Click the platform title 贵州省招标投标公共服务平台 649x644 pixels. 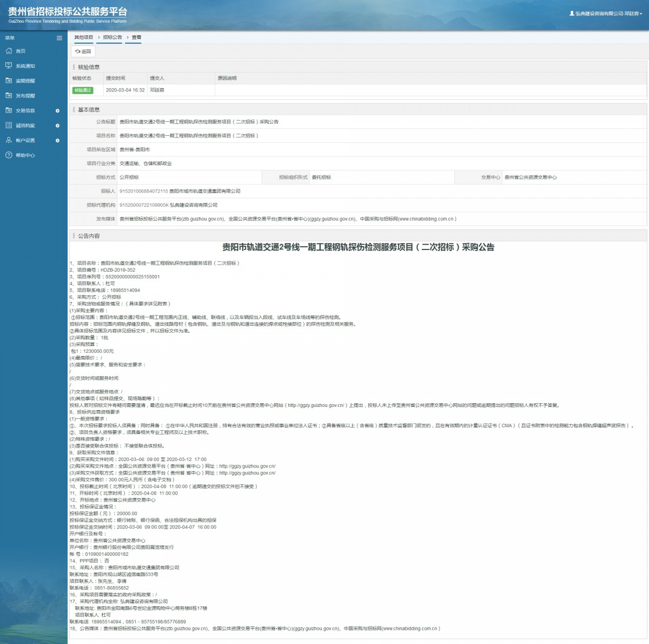point(68,11)
